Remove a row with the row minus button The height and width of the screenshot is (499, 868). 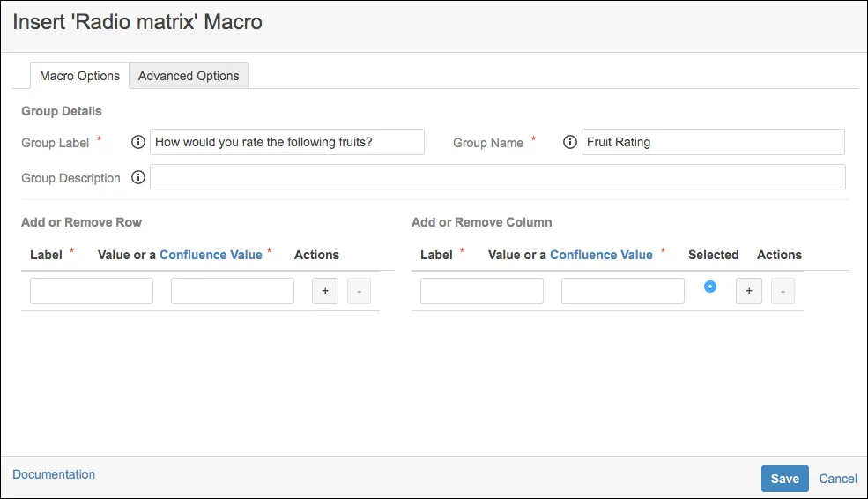tap(360, 291)
